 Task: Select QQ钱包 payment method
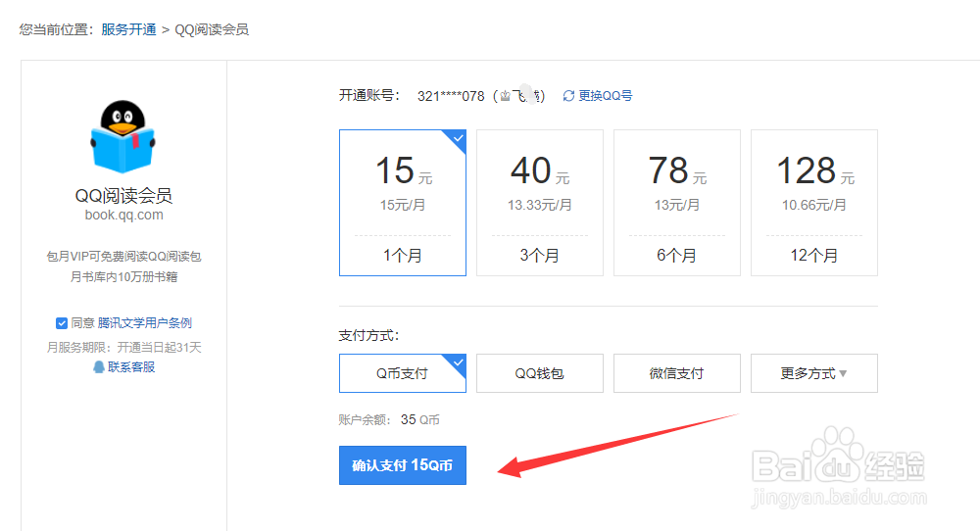[540, 373]
